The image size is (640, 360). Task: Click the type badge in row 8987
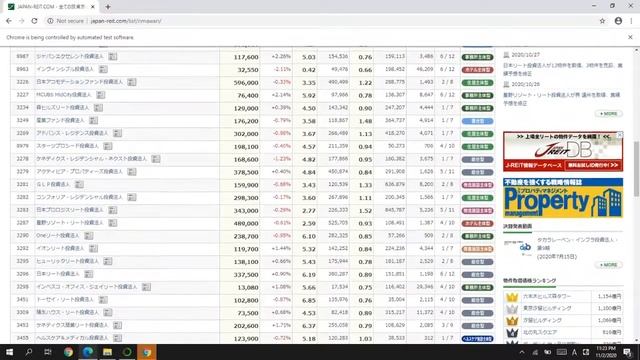coord(477,57)
